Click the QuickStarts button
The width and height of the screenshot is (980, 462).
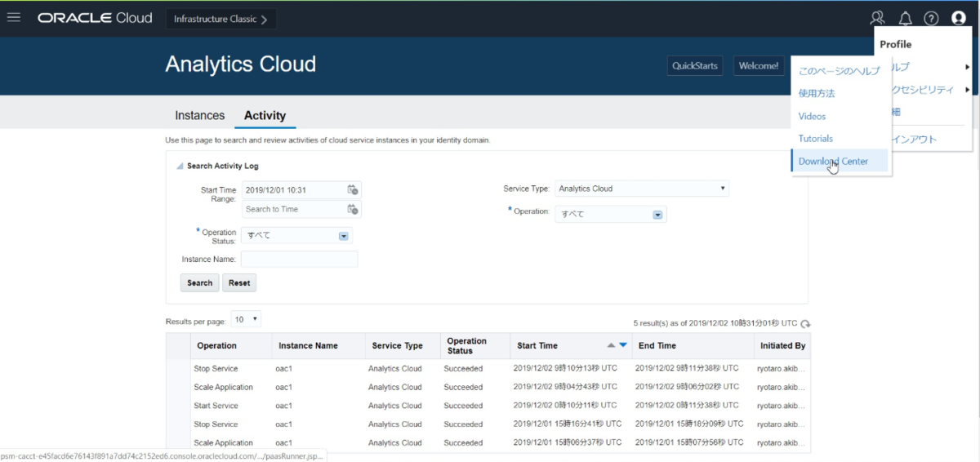coord(694,65)
